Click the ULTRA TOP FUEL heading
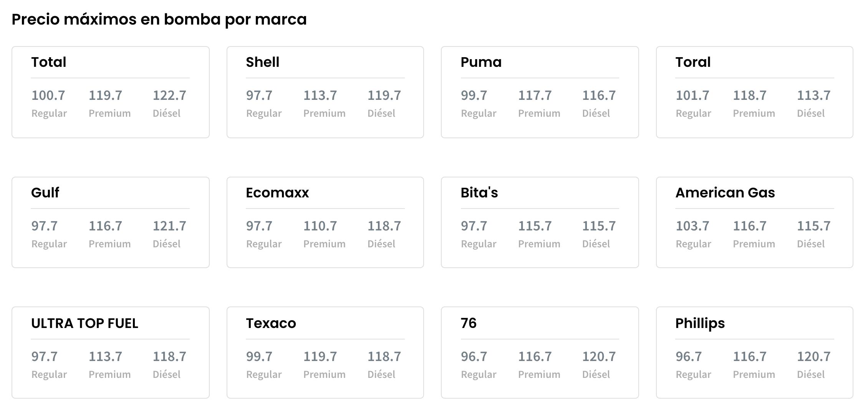This screenshot has width=868, height=414. coord(84,323)
